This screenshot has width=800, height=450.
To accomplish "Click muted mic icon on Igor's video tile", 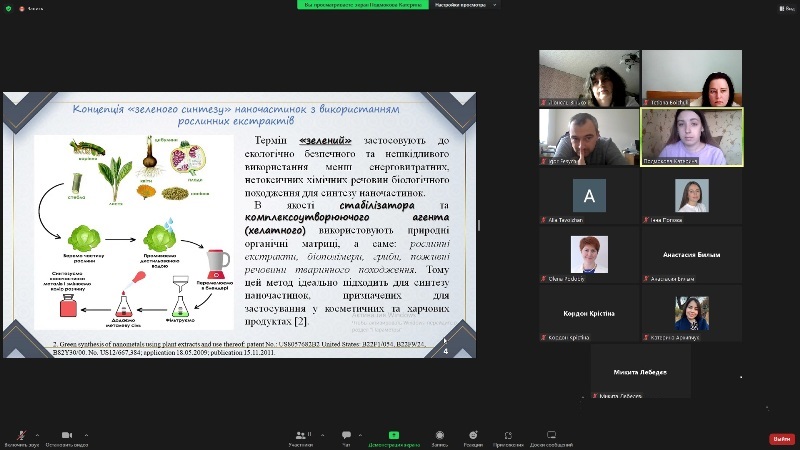I will click(544, 161).
